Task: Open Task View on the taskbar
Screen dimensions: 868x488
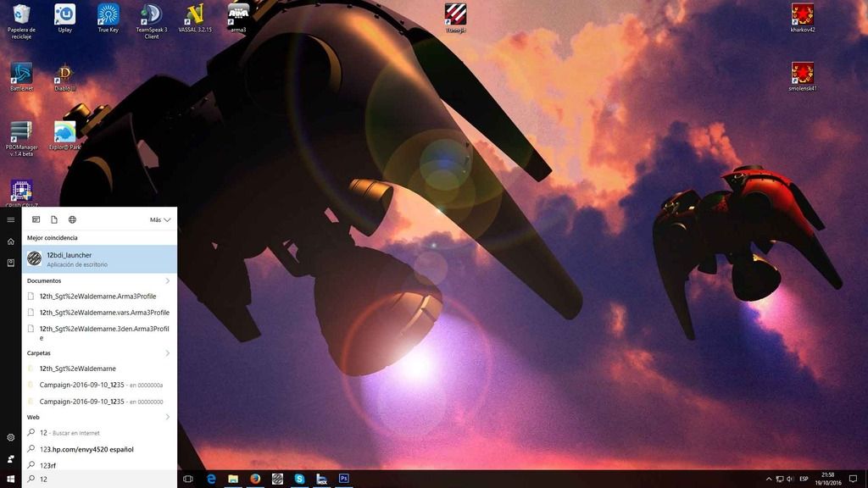Action: click(187, 479)
